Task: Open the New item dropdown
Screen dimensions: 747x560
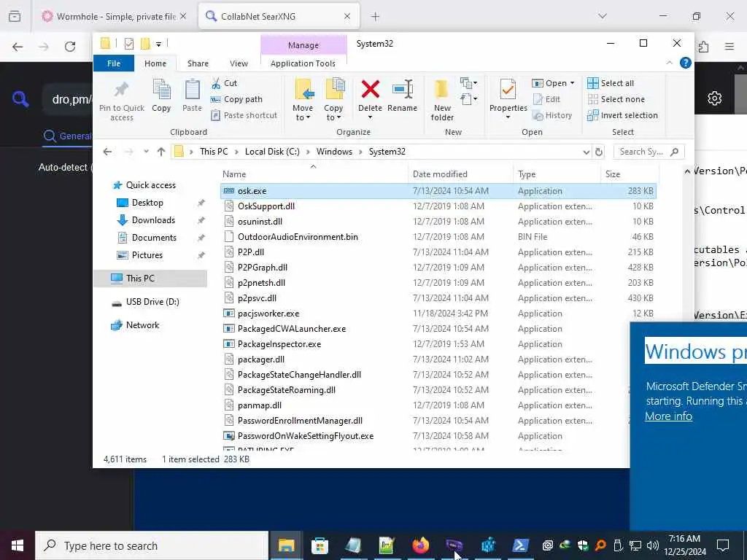Action: coord(469,83)
